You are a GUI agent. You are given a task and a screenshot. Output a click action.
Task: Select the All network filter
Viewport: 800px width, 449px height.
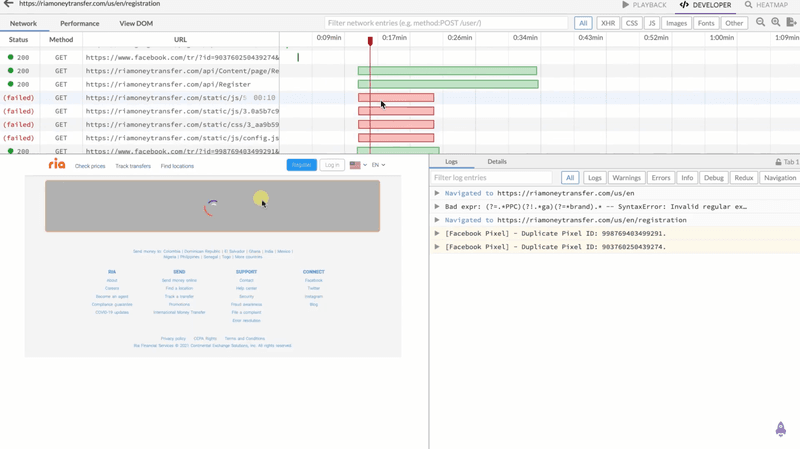(583, 23)
